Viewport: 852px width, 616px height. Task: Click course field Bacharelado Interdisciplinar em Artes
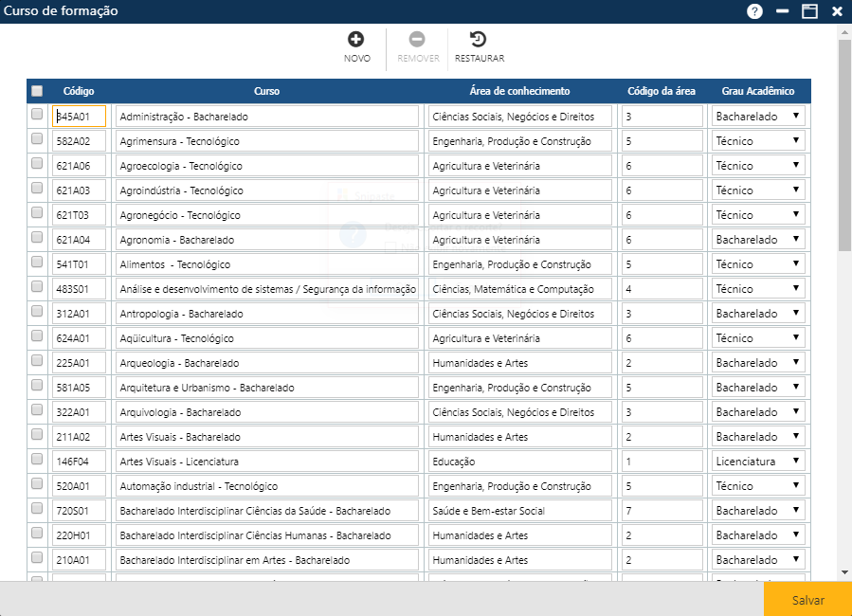pyautogui.click(x=267, y=560)
